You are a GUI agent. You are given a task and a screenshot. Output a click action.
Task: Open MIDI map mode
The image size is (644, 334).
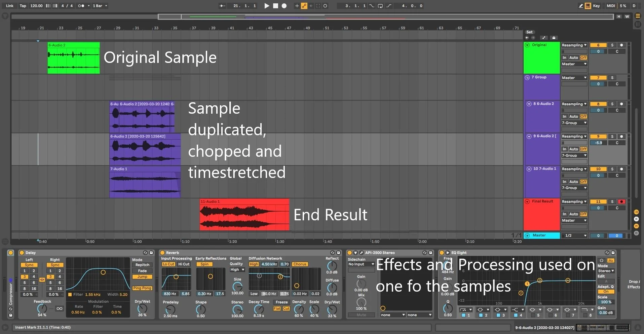[x=611, y=6]
